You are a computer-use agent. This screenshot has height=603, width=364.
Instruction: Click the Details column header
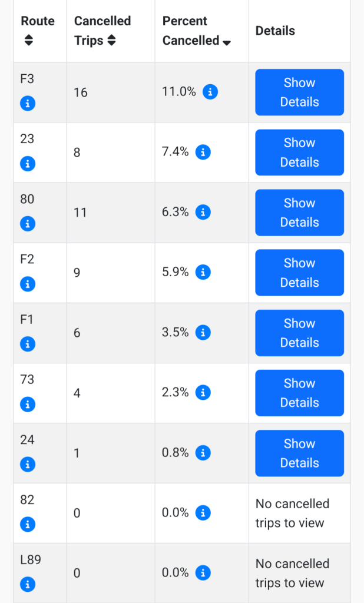coord(275,31)
